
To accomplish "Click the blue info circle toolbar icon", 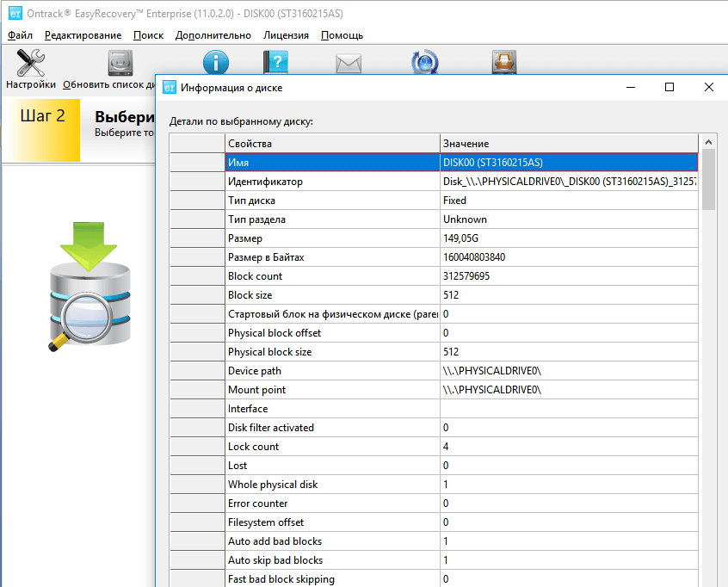I will pyautogui.click(x=216, y=63).
